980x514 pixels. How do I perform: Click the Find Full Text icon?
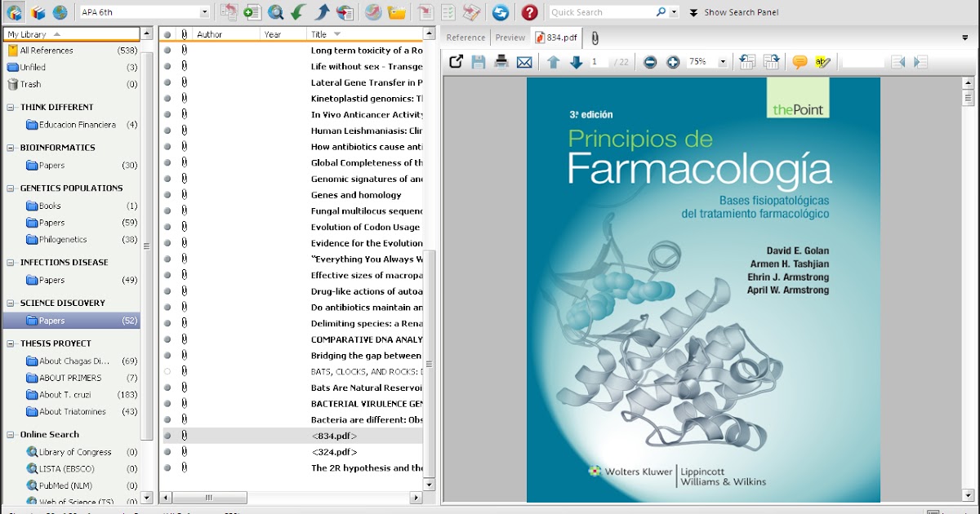[x=345, y=12]
